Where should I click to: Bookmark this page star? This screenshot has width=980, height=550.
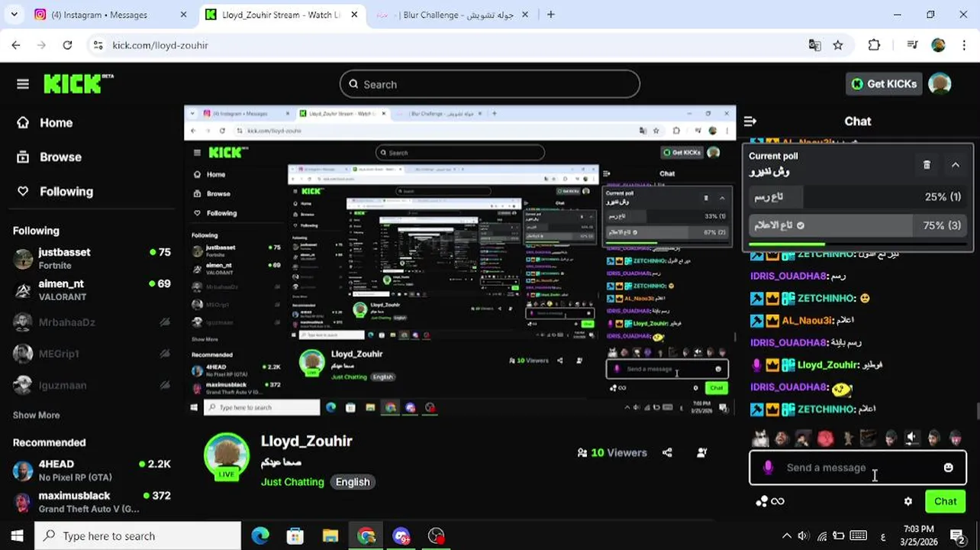click(x=838, y=45)
